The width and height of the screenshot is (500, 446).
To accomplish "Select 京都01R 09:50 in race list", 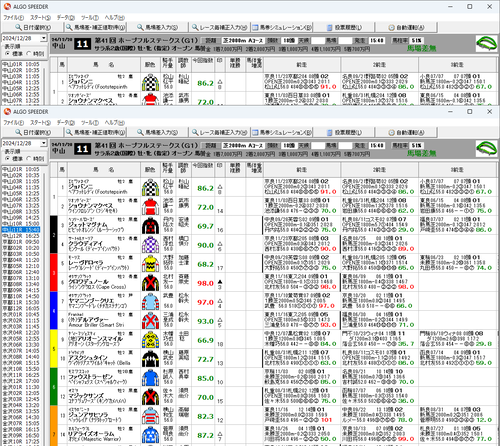I will (21, 242).
